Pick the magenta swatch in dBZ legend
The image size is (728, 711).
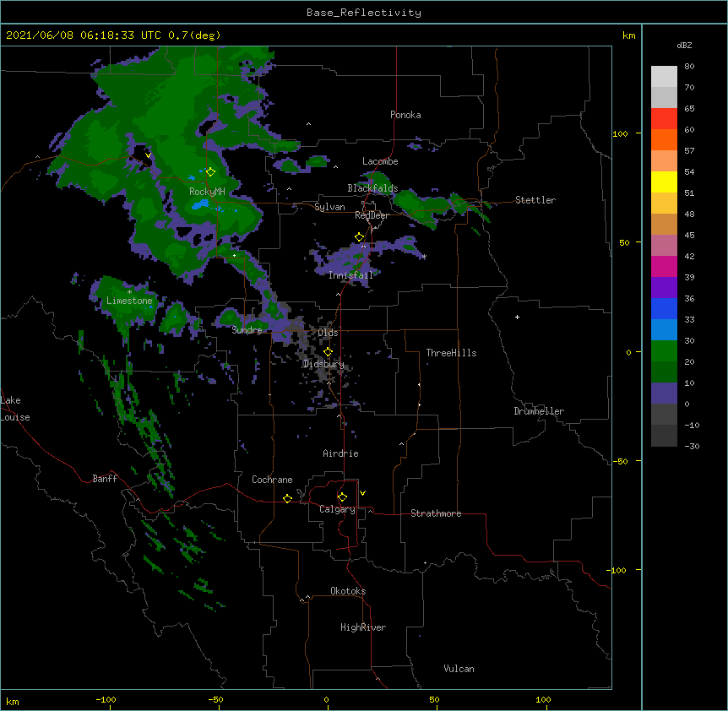tap(664, 266)
